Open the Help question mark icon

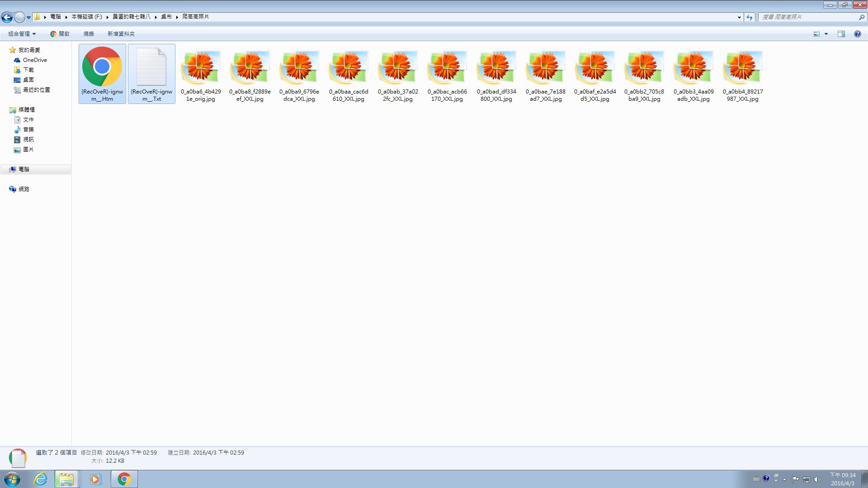click(x=857, y=34)
